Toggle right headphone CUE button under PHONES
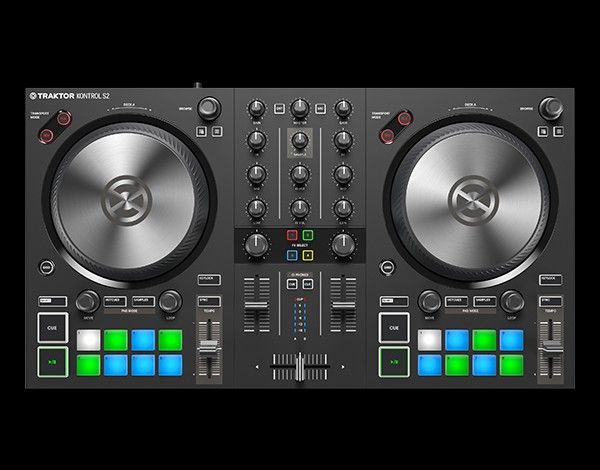 (308, 284)
